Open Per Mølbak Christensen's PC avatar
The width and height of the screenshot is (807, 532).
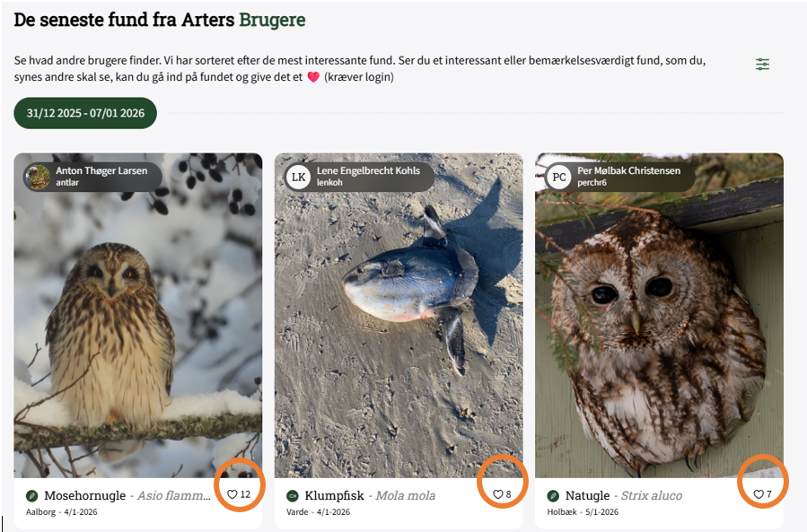pos(559,177)
